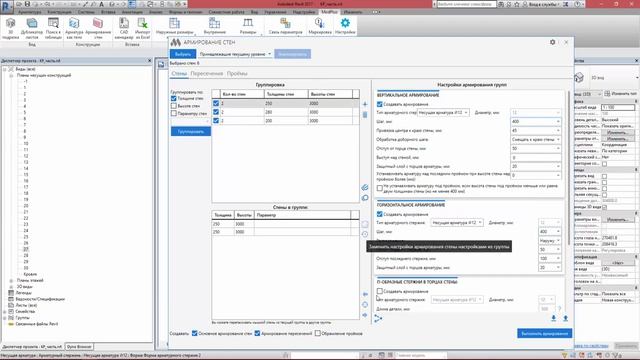Click Выступ над стеной input field
This screenshot has width=640, height=360.
[536, 158]
